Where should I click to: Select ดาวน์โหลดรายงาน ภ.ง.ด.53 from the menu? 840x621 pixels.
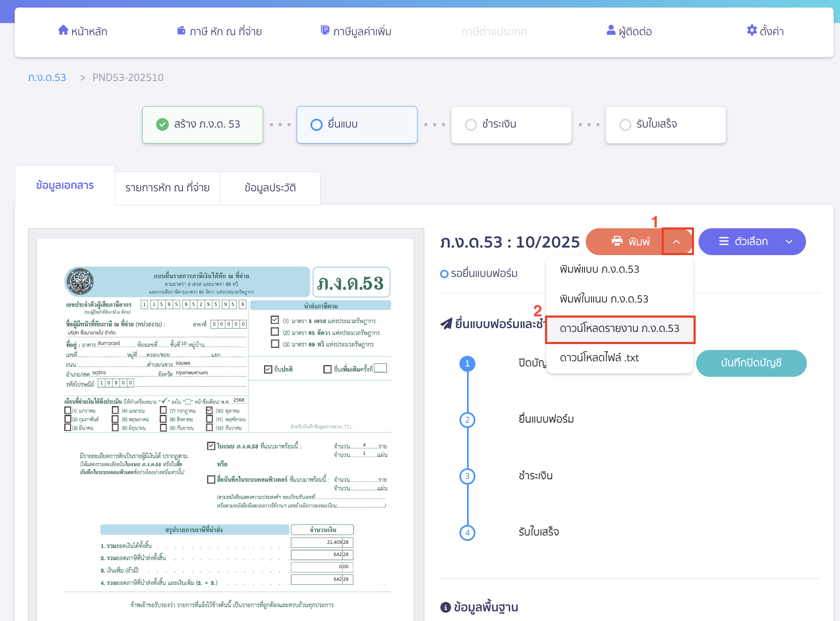coord(620,329)
